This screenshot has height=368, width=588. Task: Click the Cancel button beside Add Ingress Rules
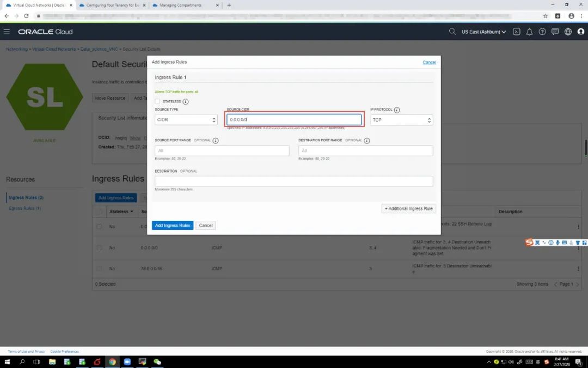coord(205,225)
